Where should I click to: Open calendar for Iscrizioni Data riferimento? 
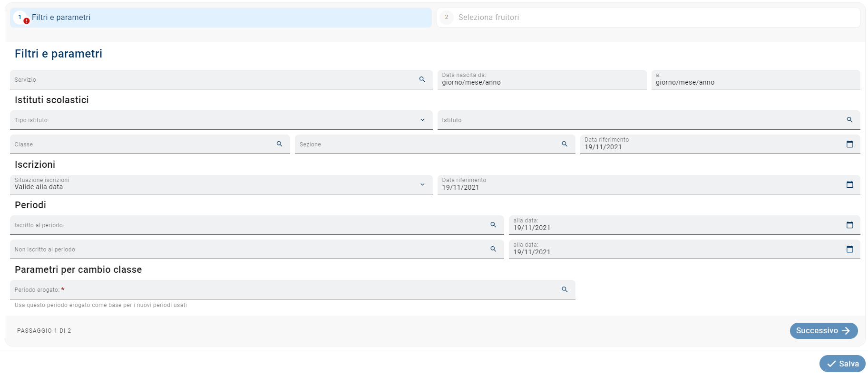[850, 184]
